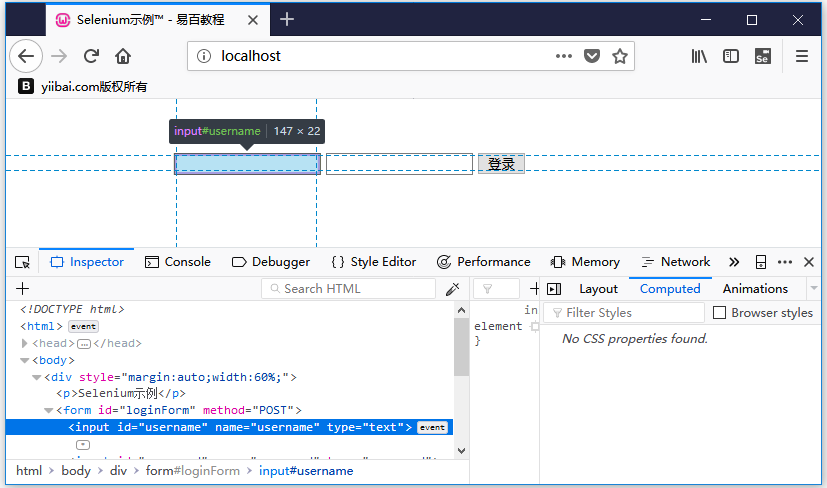Focus the Search HTML box

point(348,289)
